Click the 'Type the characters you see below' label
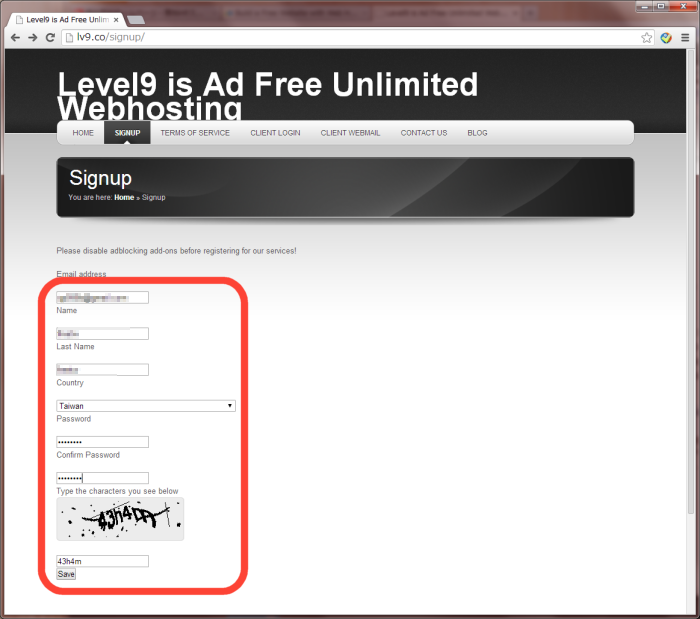This screenshot has width=700, height=619. [x=117, y=491]
